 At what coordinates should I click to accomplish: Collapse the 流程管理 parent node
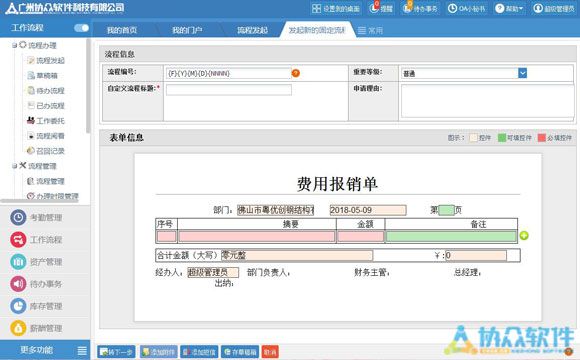coord(14,166)
